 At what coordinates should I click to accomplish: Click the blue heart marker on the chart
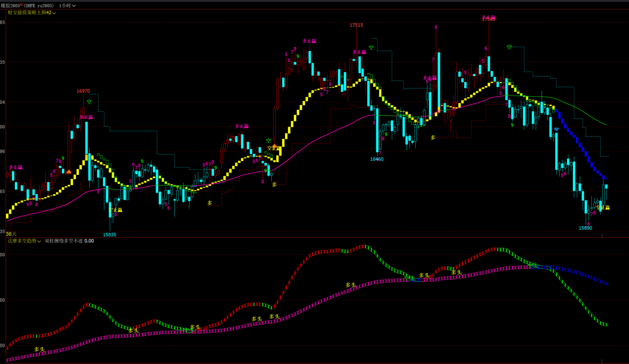pos(556,129)
